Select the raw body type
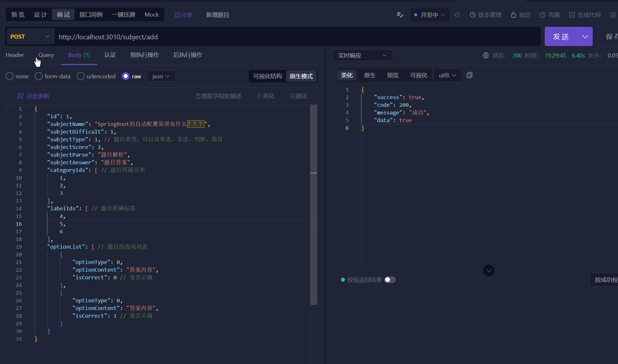The image size is (618, 364). tap(131, 76)
